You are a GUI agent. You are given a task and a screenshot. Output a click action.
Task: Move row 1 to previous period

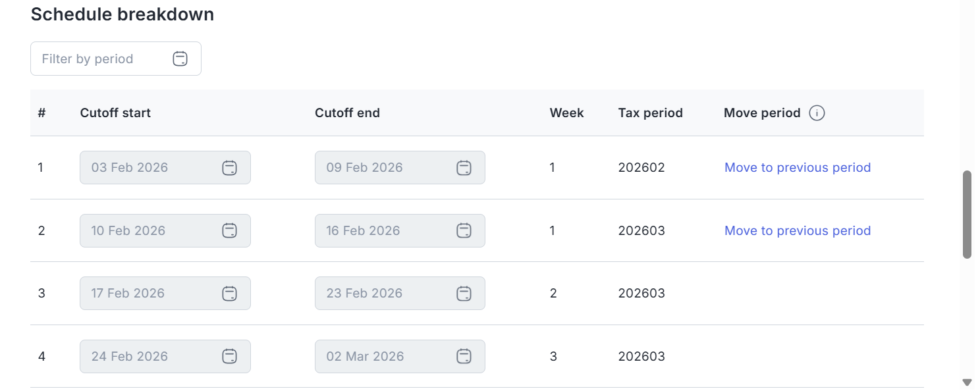(797, 168)
